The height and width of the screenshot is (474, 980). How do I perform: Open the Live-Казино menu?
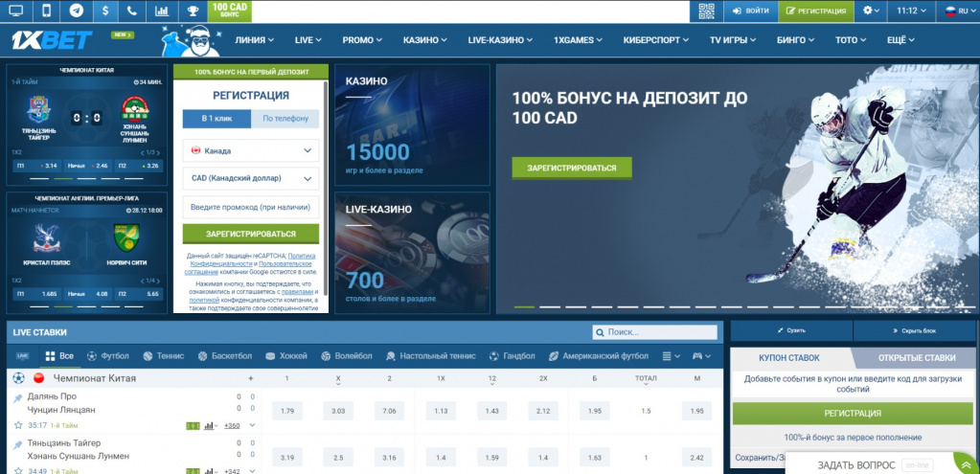[500, 40]
